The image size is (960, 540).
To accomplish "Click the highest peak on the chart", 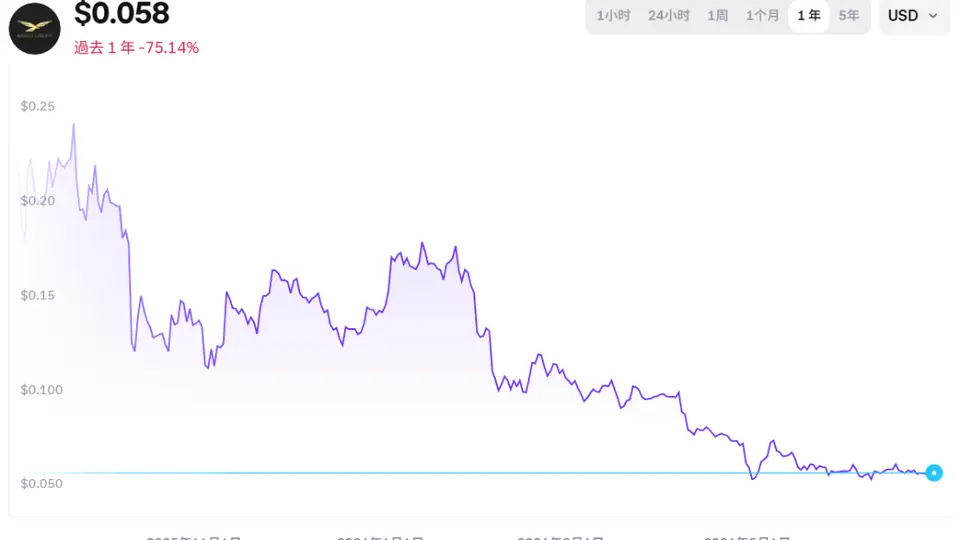I will pyautogui.click(x=73, y=125).
